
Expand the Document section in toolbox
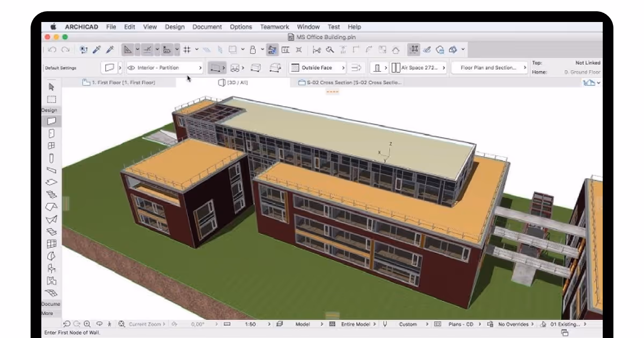[51, 304]
